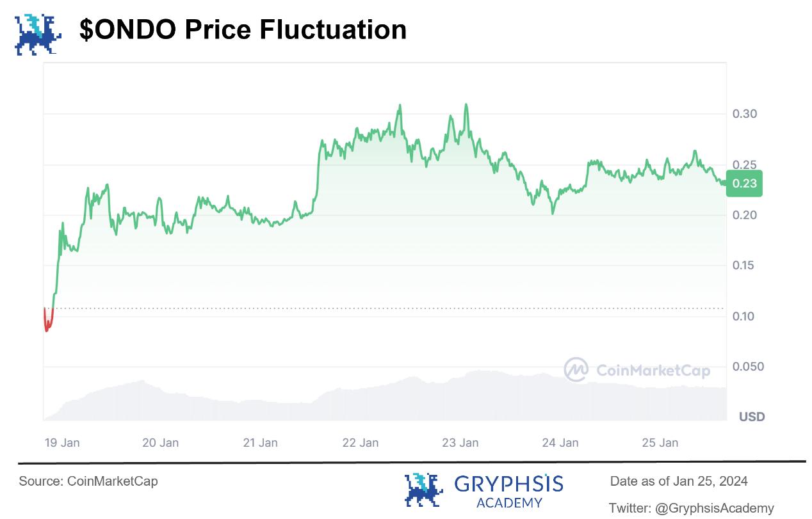Click the 21 Jan date label
The width and height of the screenshot is (812, 519).
click(x=260, y=442)
